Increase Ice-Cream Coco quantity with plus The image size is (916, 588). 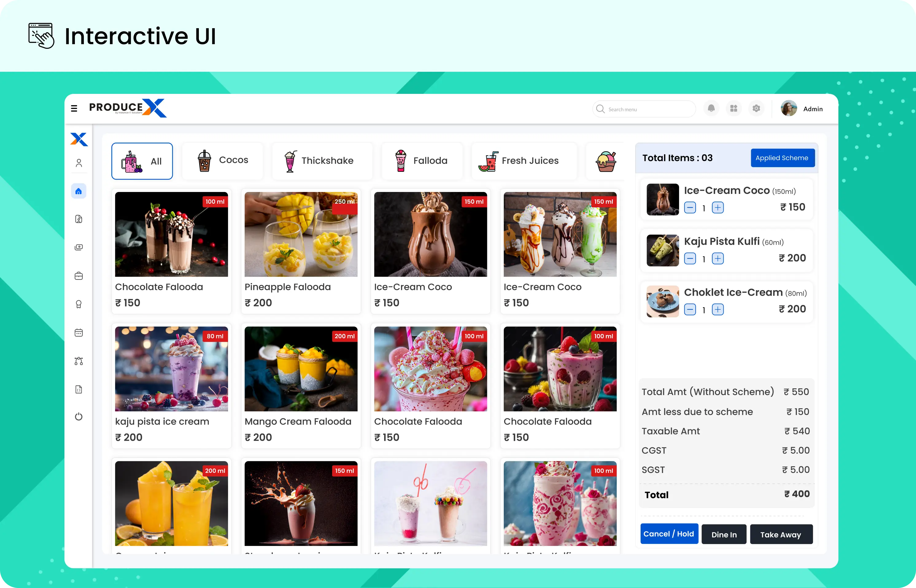point(718,208)
